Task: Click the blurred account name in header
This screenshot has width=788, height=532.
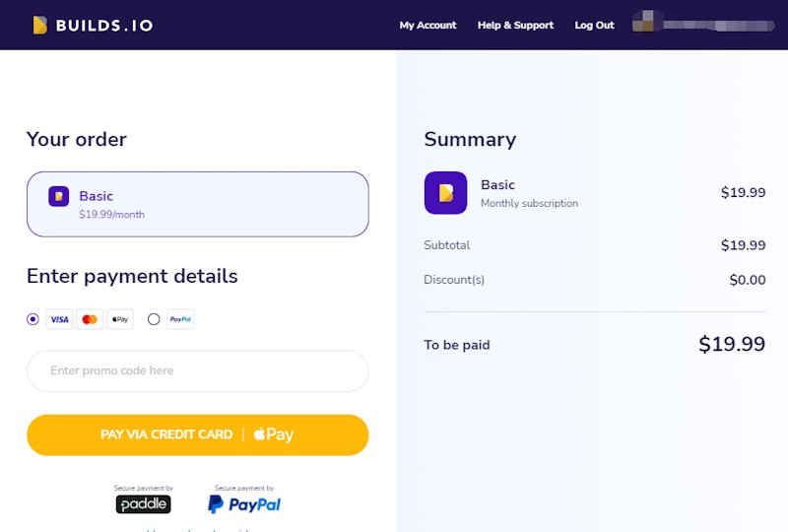Action: (719, 26)
